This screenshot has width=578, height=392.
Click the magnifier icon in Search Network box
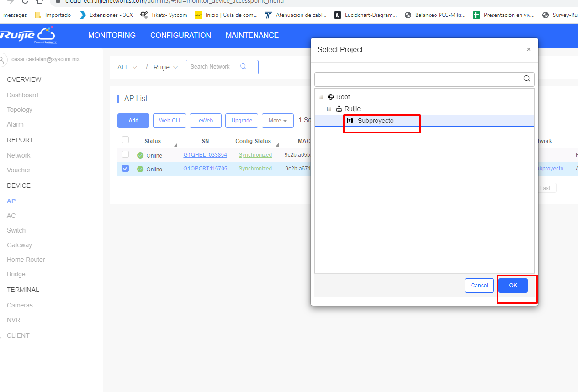tap(243, 66)
